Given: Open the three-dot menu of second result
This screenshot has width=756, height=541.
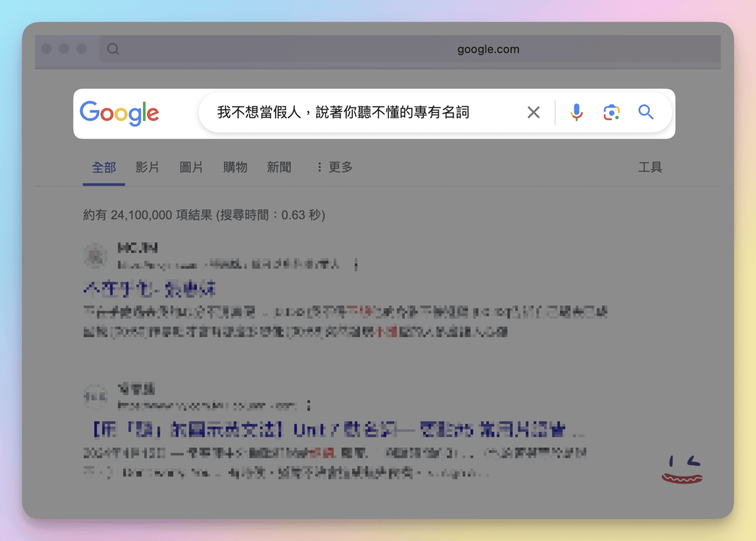Looking at the screenshot, I should (x=309, y=405).
